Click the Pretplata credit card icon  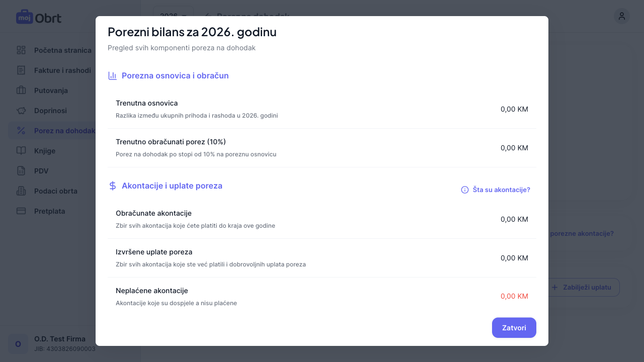(x=21, y=211)
